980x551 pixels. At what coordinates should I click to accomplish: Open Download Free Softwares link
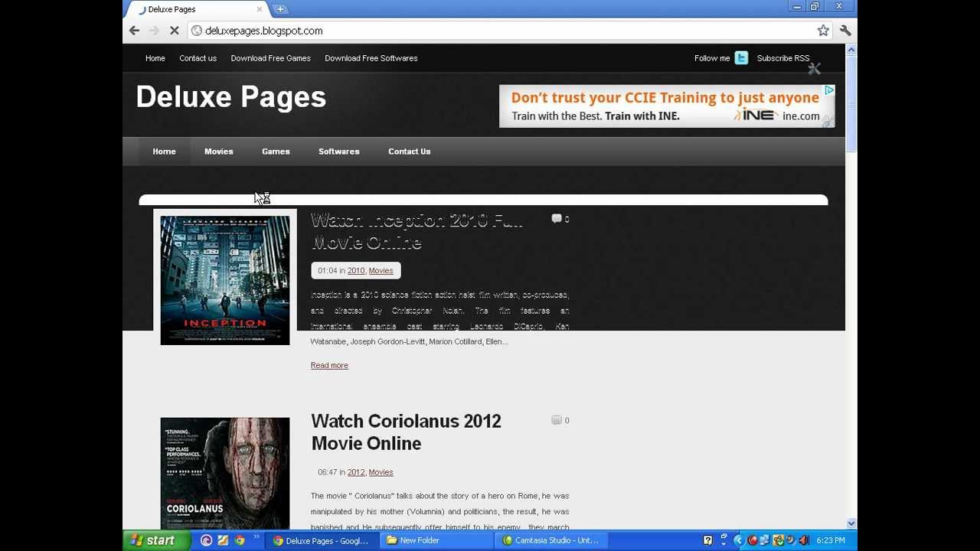point(371,58)
